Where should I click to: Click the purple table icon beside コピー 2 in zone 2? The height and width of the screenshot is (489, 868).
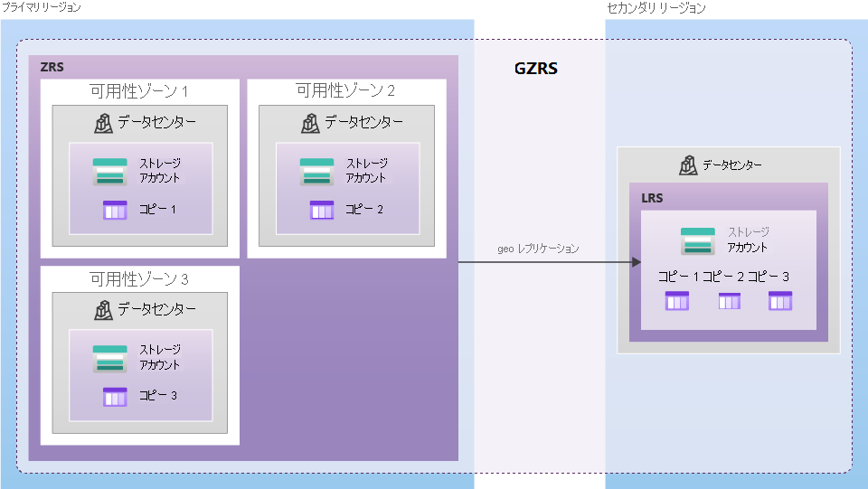(322, 211)
